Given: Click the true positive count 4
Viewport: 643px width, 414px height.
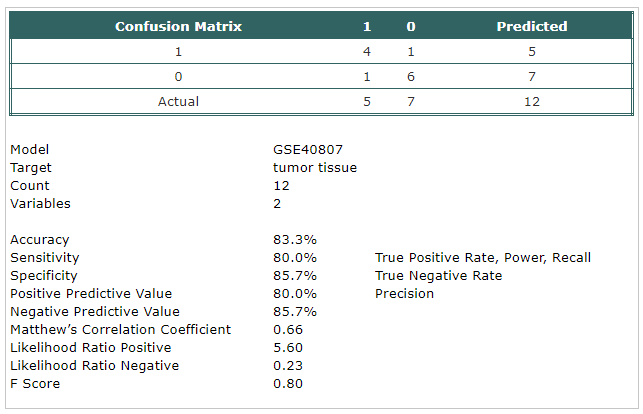Looking at the screenshot, I should [x=367, y=52].
